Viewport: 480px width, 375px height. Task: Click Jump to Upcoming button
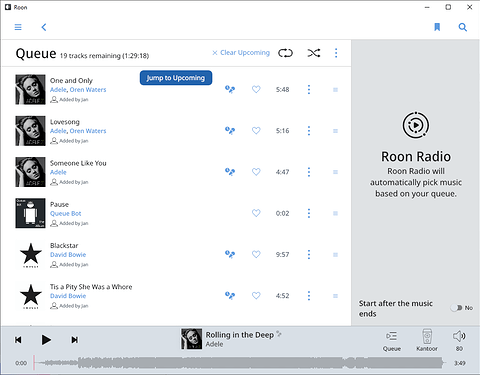(x=176, y=78)
